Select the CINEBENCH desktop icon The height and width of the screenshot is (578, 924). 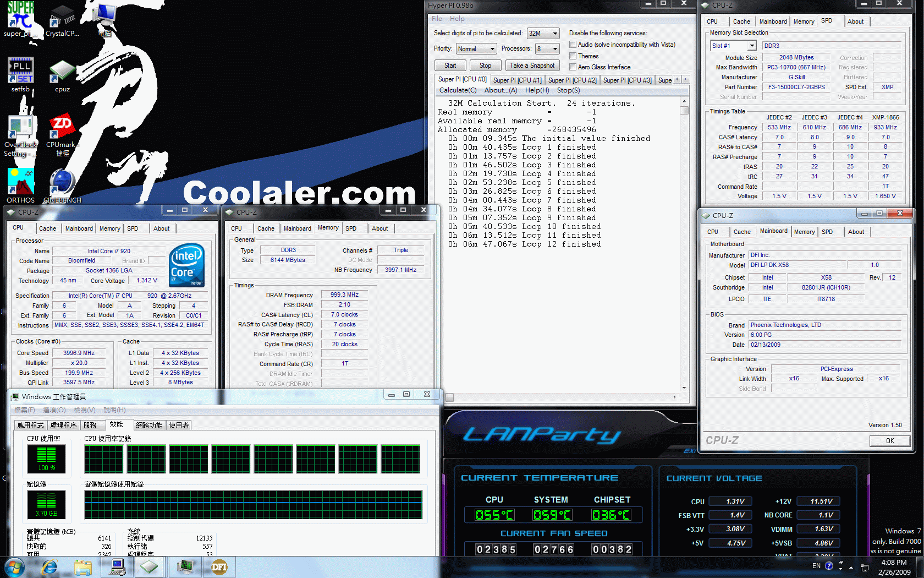tap(62, 186)
